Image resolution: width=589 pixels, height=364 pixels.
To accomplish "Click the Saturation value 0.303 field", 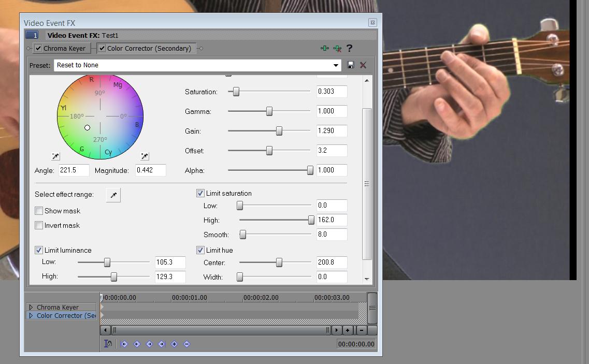I will 332,91.
